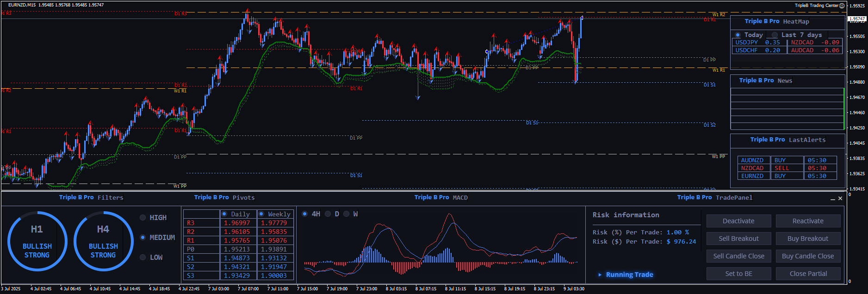Minimize the Triple B Pro TradePanel
This screenshot has height=294, width=868.
click(833, 199)
